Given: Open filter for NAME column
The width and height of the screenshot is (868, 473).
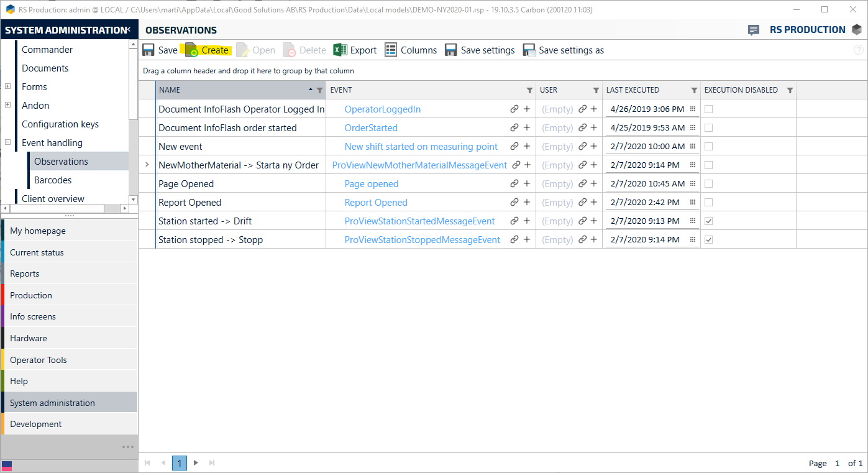Looking at the screenshot, I should pos(319,91).
